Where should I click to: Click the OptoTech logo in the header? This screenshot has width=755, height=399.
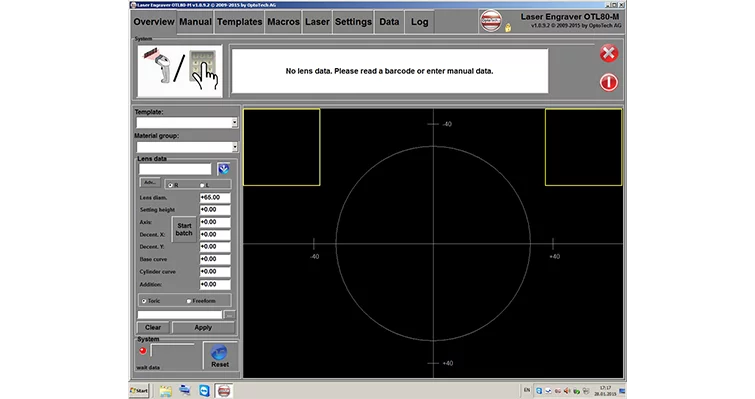pos(491,21)
